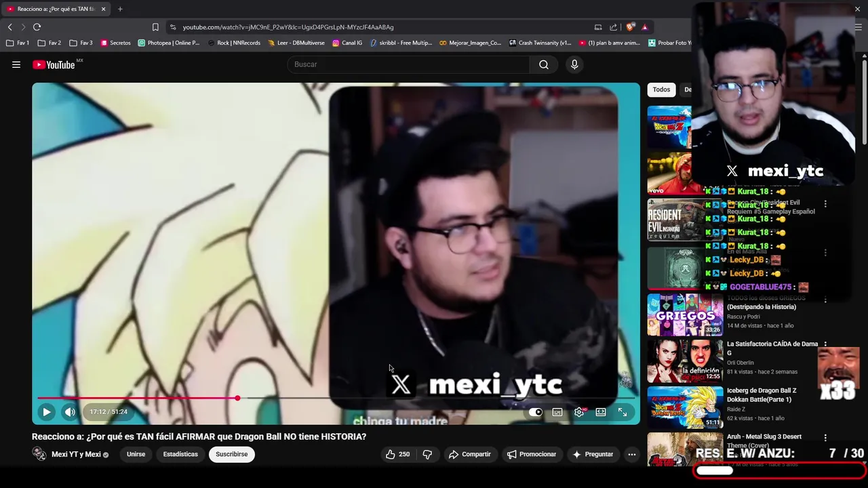868x488 pixels.
Task: Open Mejorar_Imagen bookmark
Action: tap(471, 43)
